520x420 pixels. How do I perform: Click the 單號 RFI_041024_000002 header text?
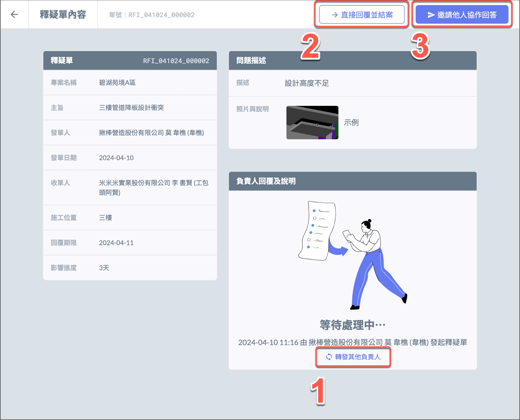pyautogui.click(x=152, y=15)
